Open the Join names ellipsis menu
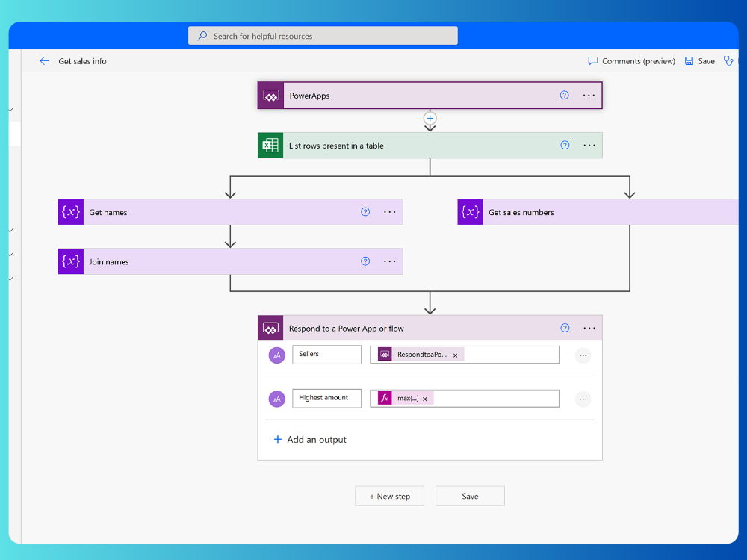This screenshot has height=560, width=747. 390,261
